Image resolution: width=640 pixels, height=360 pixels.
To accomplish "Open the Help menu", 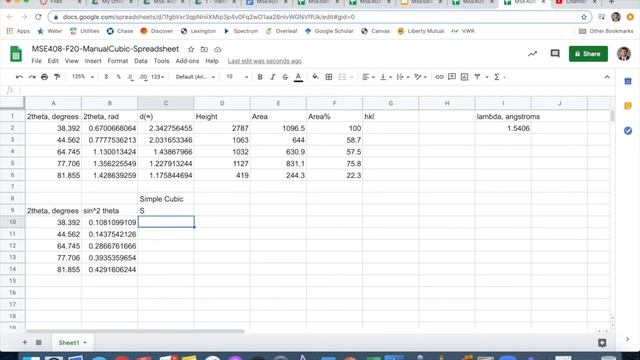I will coord(212,61).
